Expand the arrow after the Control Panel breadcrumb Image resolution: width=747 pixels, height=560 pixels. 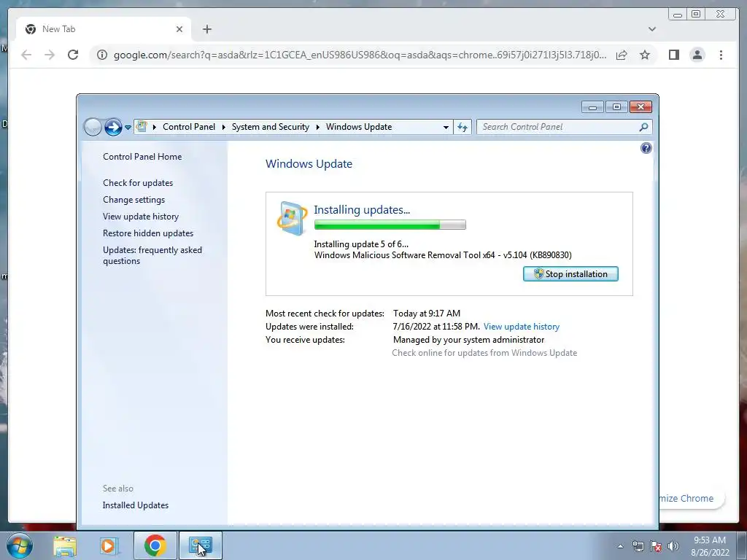click(223, 127)
